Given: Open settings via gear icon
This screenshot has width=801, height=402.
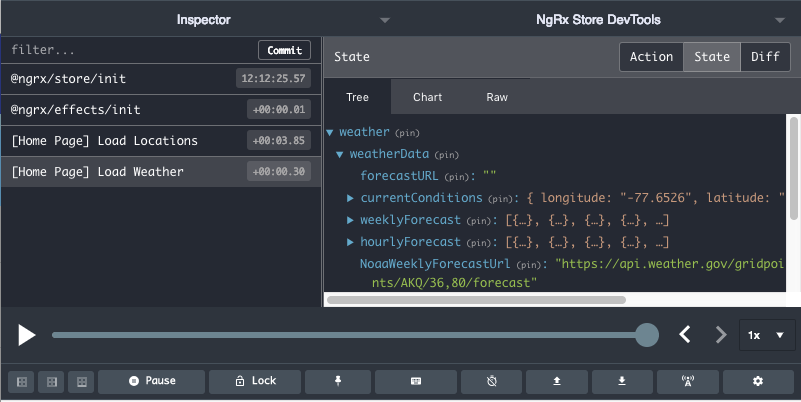Looking at the screenshot, I should tap(758, 381).
